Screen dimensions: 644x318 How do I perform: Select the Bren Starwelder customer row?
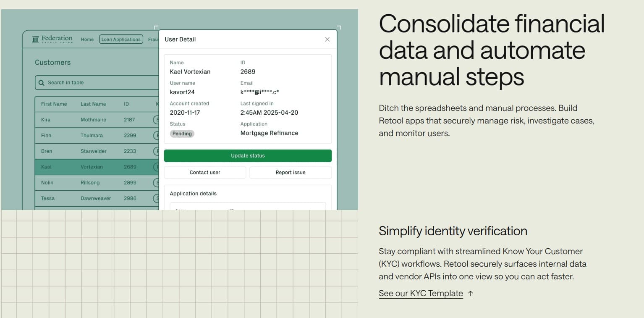pos(97,151)
